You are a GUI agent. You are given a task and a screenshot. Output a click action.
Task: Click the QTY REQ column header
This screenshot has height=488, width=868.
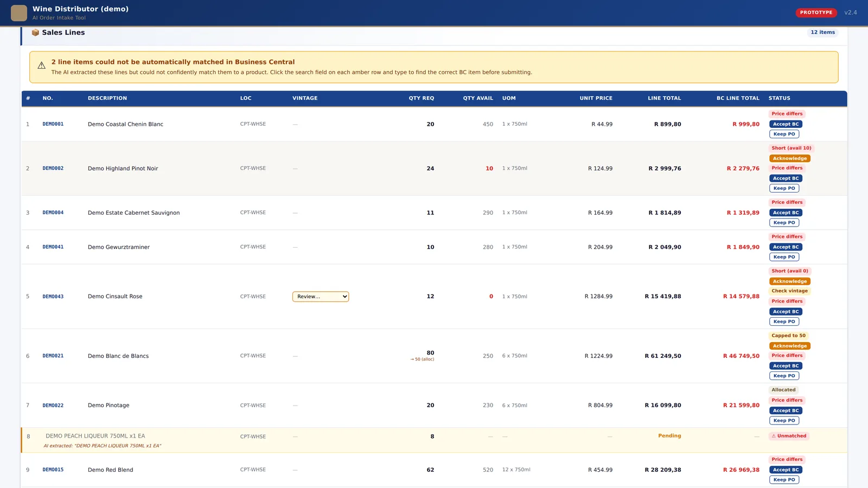(422, 98)
